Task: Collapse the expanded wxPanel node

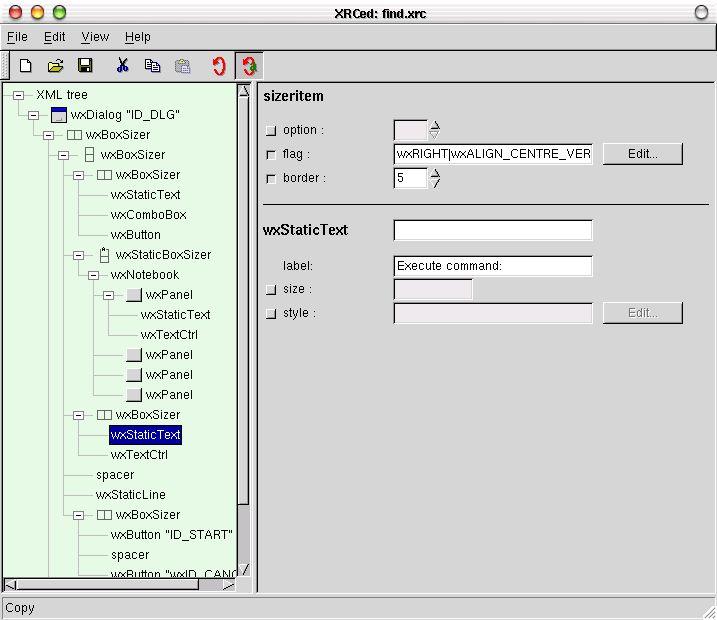Action: [108, 295]
